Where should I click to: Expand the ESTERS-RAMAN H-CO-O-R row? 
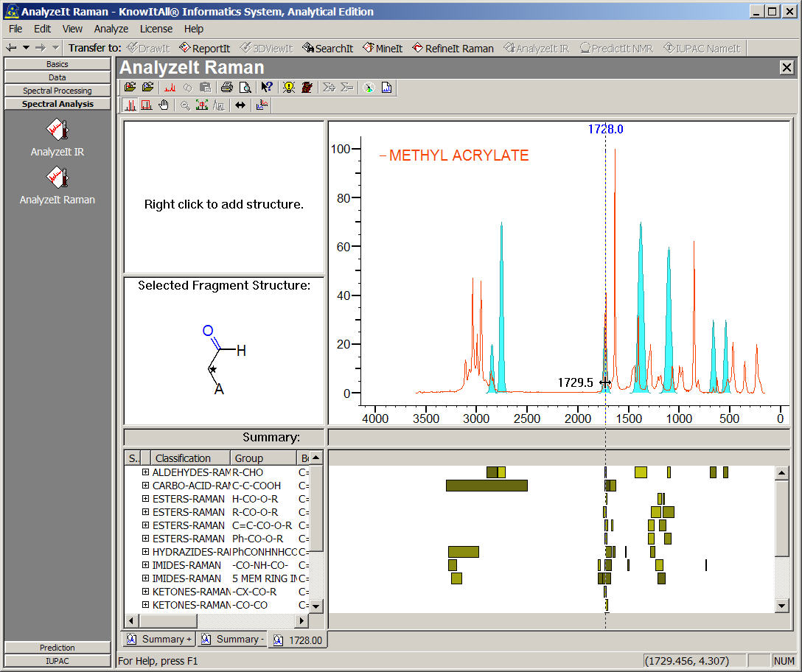pos(145,499)
